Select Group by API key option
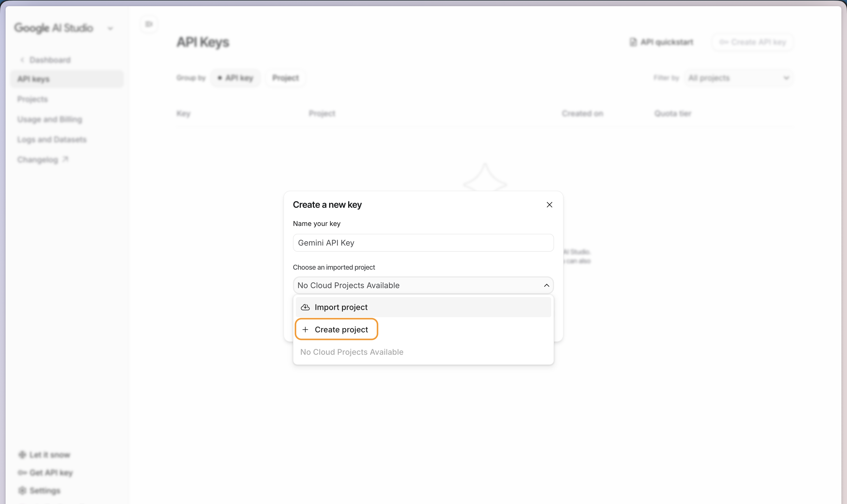847x504 pixels. [x=236, y=78]
